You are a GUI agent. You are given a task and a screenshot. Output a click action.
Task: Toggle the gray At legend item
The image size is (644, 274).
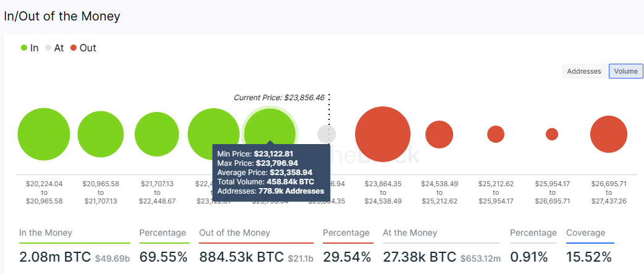tap(54, 48)
